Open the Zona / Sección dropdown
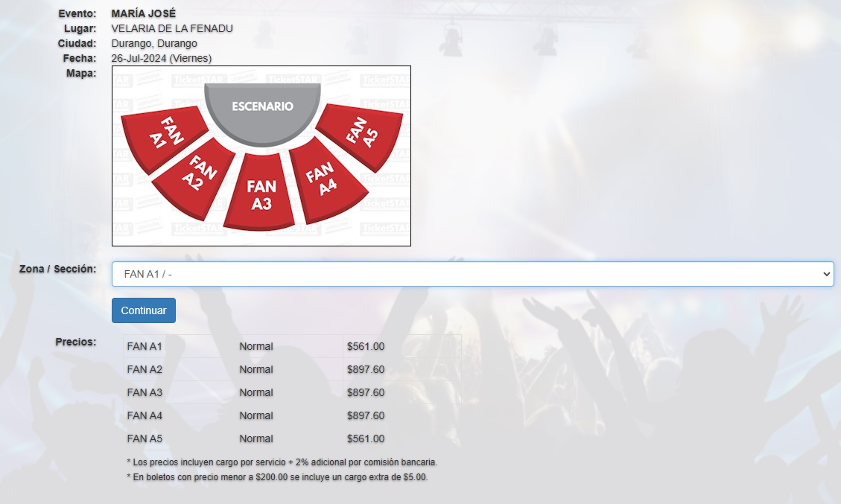The height and width of the screenshot is (504, 841). [472, 274]
